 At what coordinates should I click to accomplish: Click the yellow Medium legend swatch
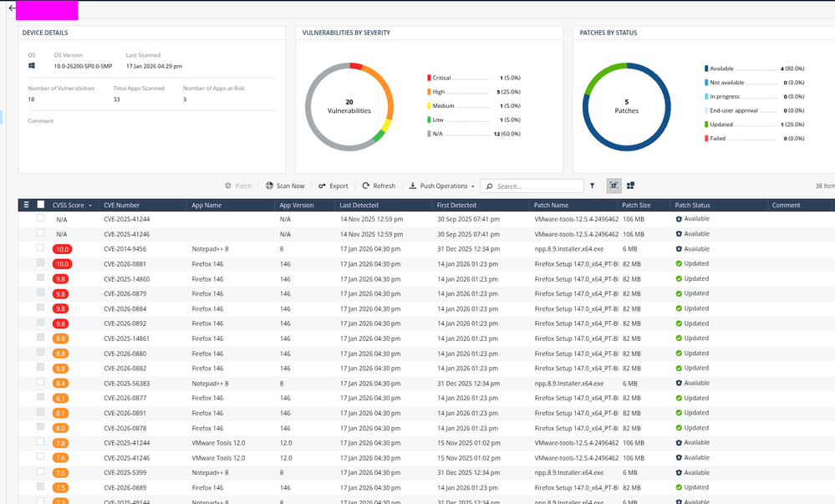click(x=429, y=105)
